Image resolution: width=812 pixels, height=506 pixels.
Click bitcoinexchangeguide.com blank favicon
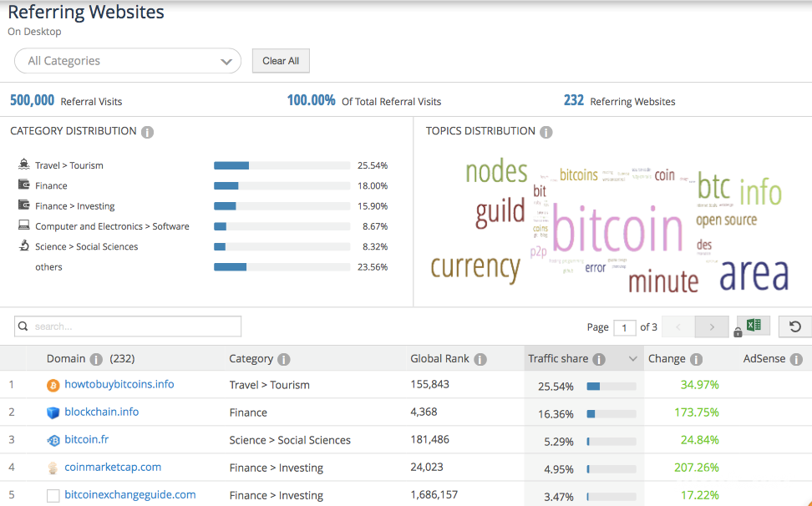[53, 496]
